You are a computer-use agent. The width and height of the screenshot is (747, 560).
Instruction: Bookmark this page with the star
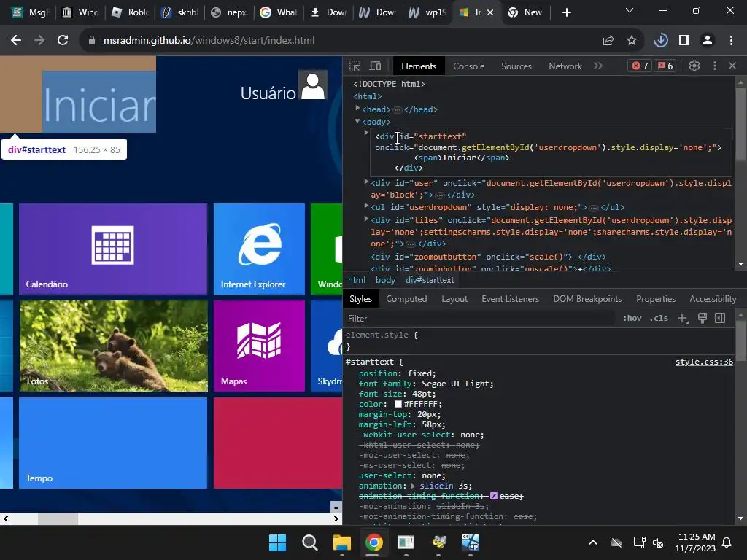[632, 41]
